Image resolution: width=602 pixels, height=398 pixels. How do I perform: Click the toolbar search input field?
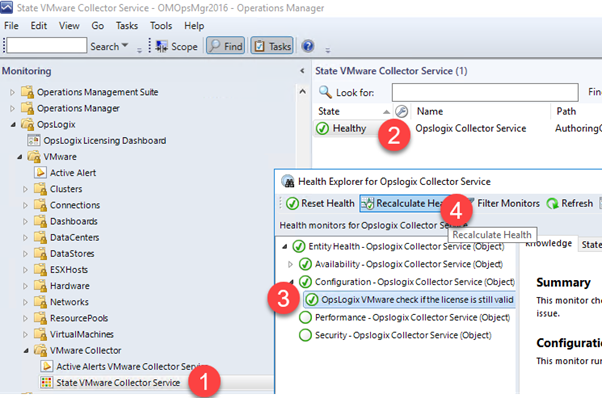coord(46,46)
